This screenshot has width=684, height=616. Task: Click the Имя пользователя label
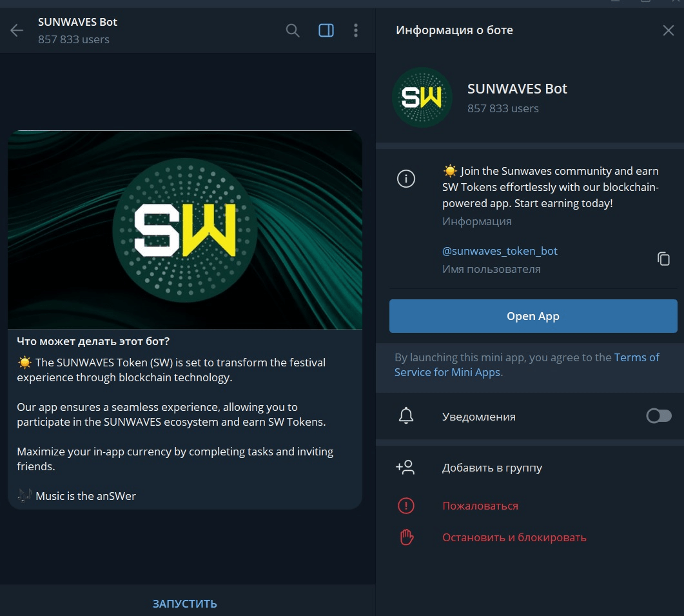point(491,270)
